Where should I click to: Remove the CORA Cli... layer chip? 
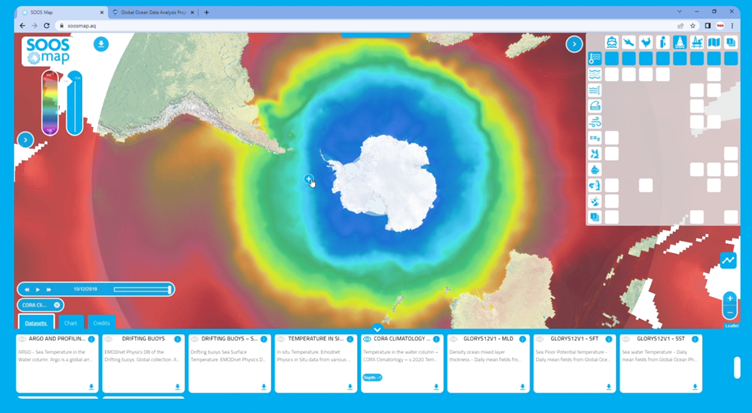coord(57,305)
